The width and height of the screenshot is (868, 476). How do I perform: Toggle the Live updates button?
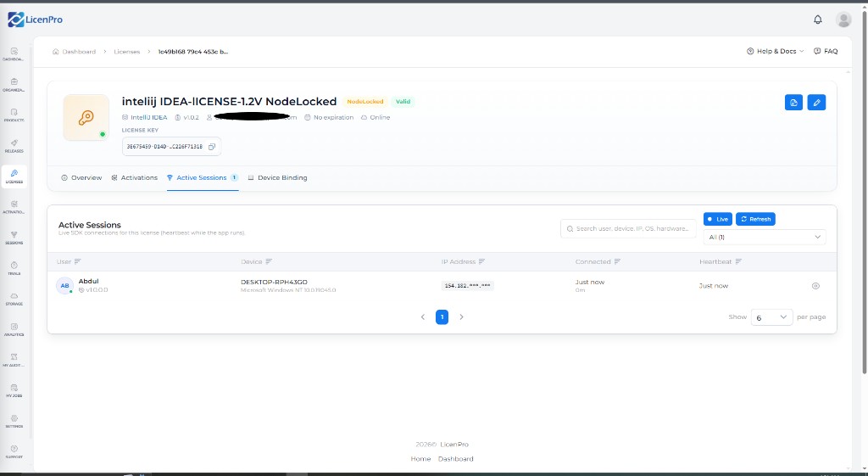click(x=717, y=219)
